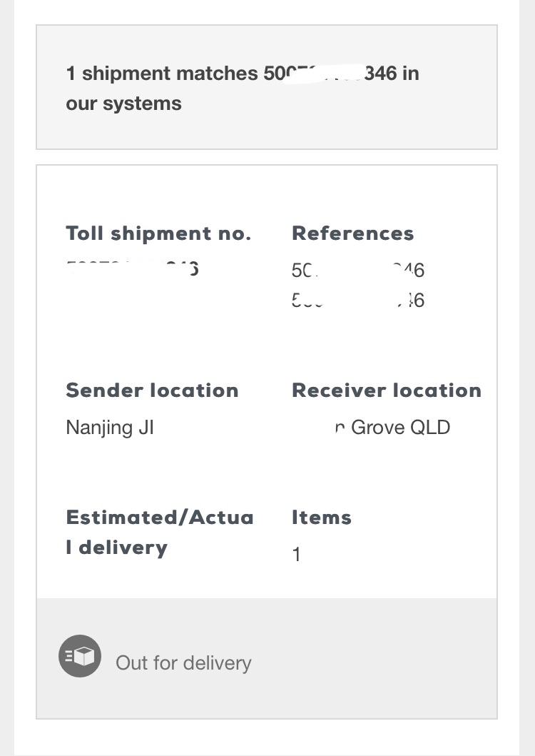Click the Nanjing JI sender value
The height and width of the screenshot is (756, 535).
coord(110,428)
